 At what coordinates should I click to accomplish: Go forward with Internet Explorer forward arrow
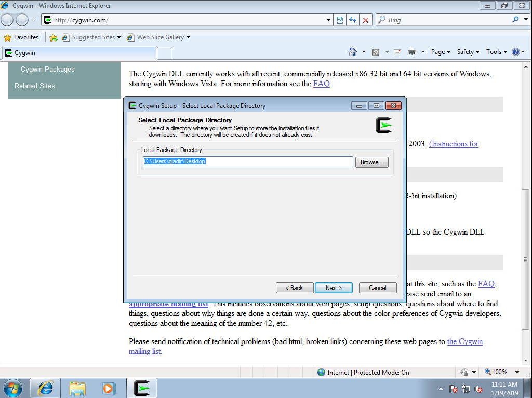[x=22, y=20]
